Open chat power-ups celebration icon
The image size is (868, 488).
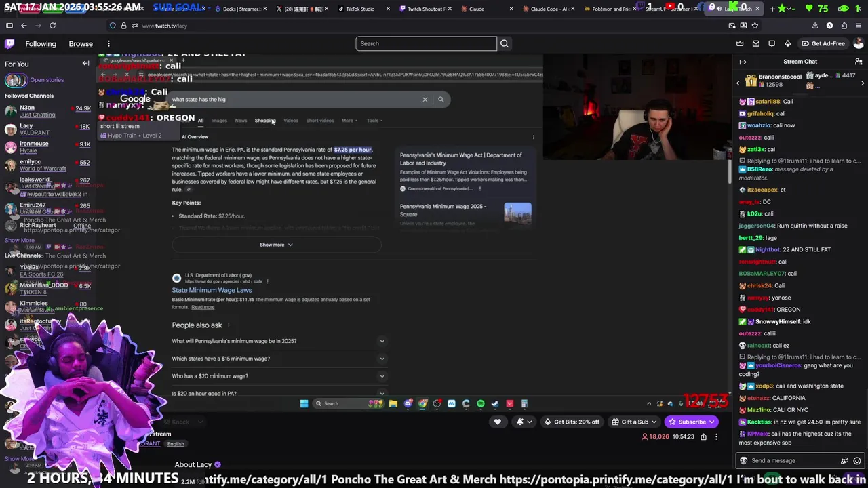point(844,460)
